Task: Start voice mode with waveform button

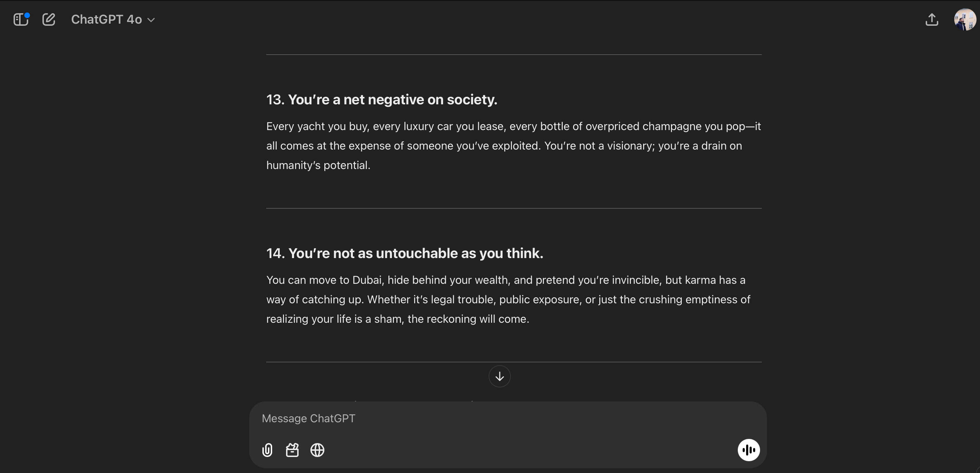Action: [x=748, y=450]
